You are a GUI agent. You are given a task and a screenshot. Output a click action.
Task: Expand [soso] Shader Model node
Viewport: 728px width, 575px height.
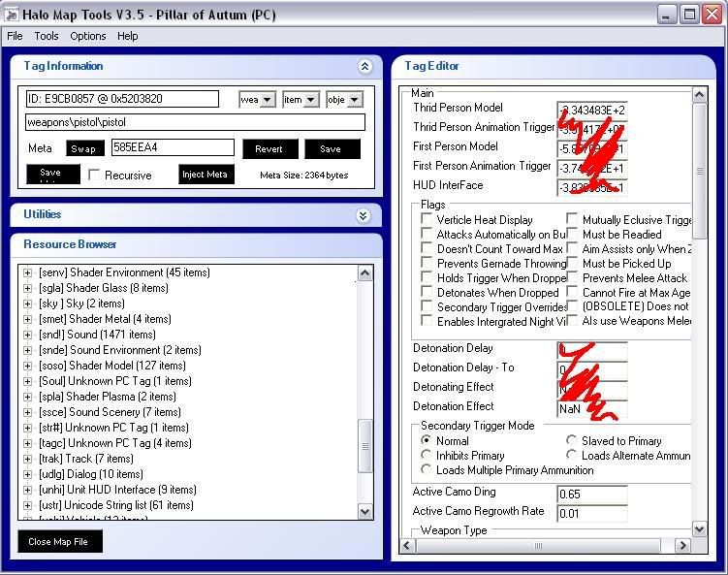[28, 366]
